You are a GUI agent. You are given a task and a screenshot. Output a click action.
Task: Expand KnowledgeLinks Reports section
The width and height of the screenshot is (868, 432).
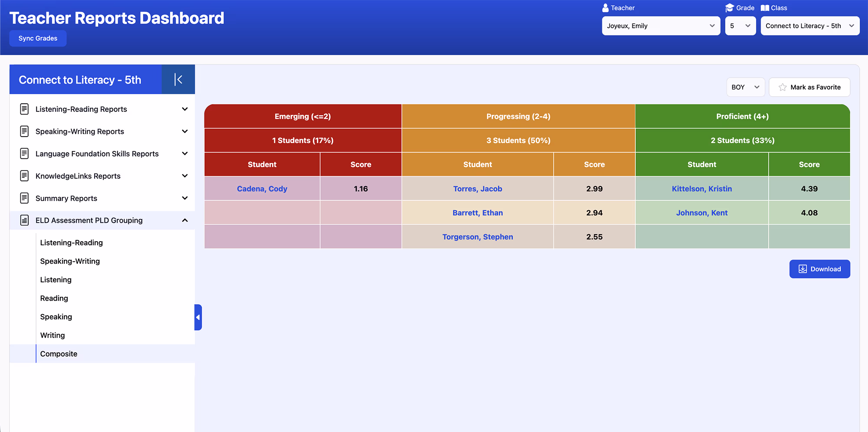(185, 176)
